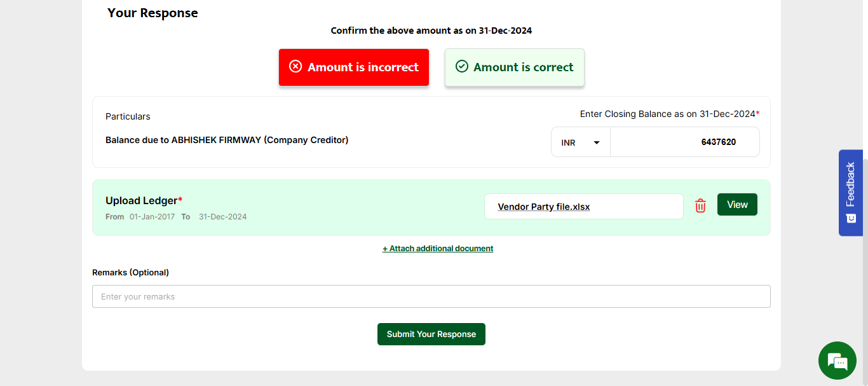Click Submit Your Response button

click(431, 334)
